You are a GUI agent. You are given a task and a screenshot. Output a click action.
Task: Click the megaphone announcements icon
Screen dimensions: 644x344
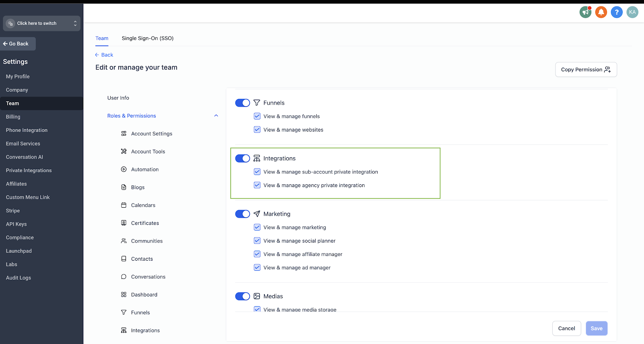click(586, 12)
